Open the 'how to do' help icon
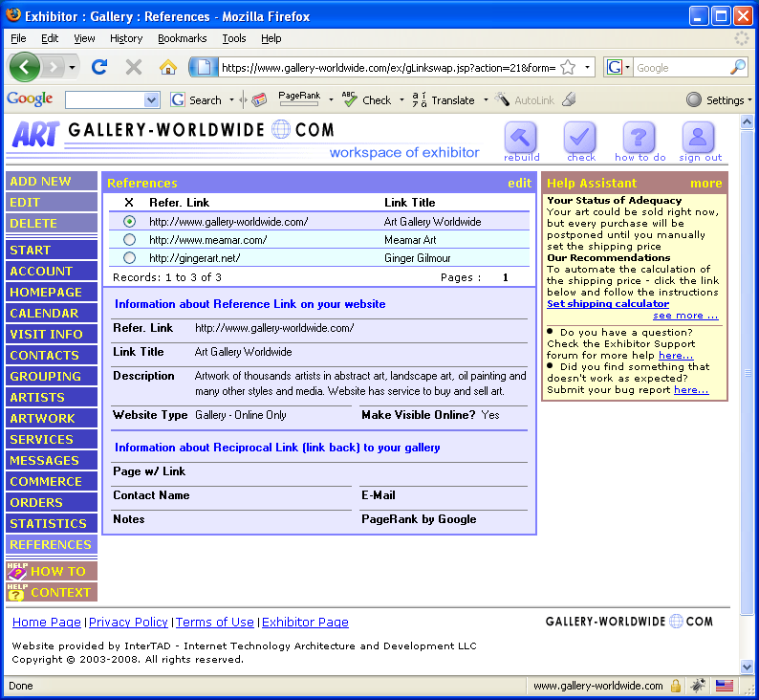 point(640,138)
